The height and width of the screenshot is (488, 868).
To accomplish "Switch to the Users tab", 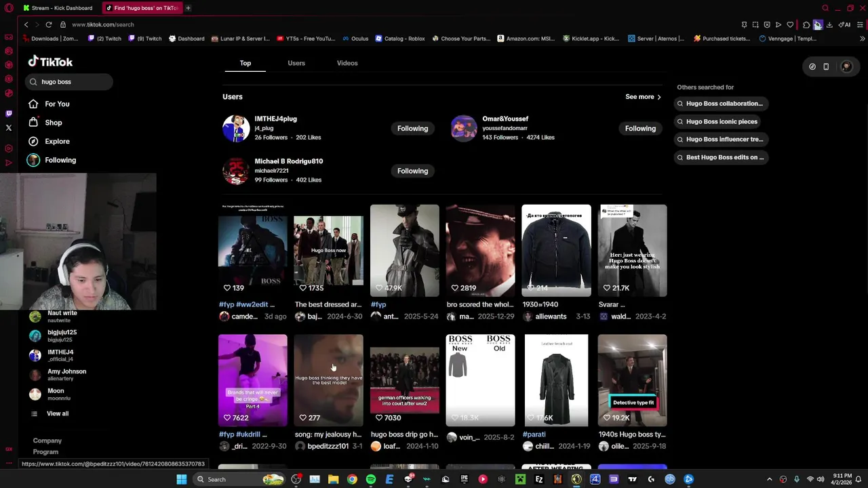I will point(296,63).
